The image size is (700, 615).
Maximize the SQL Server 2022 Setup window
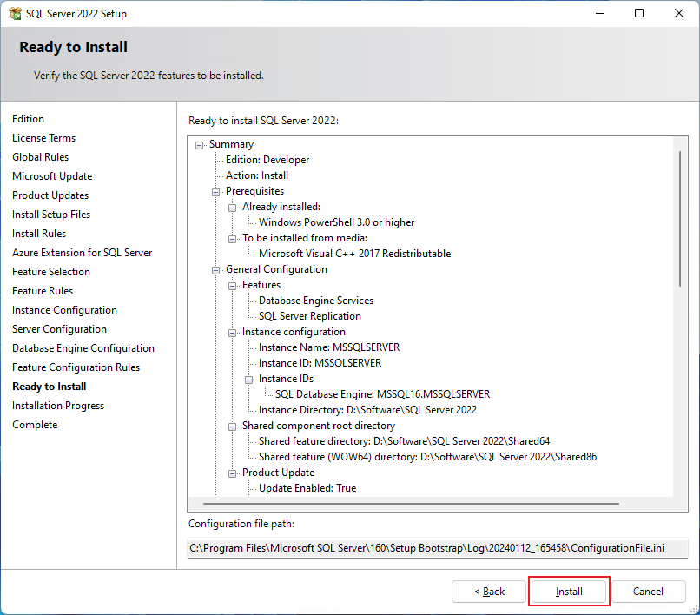tap(639, 13)
